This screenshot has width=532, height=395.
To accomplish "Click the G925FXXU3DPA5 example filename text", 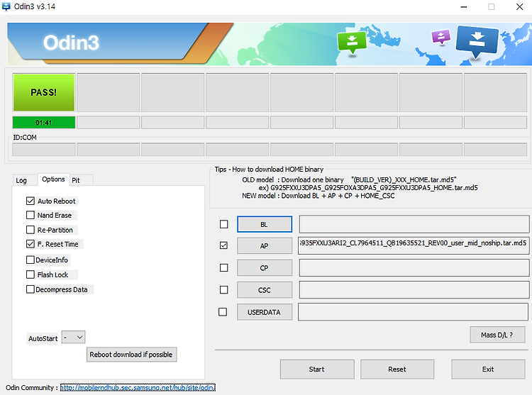I will [374, 187].
